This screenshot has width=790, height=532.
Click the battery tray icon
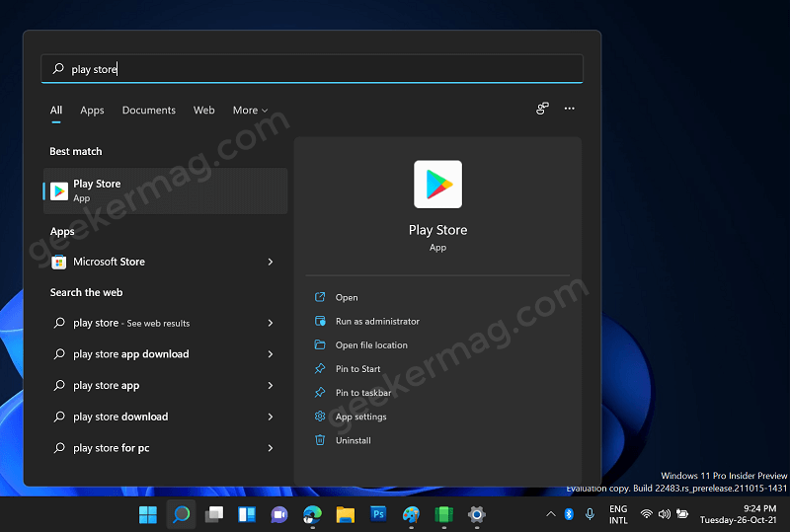coord(682,514)
